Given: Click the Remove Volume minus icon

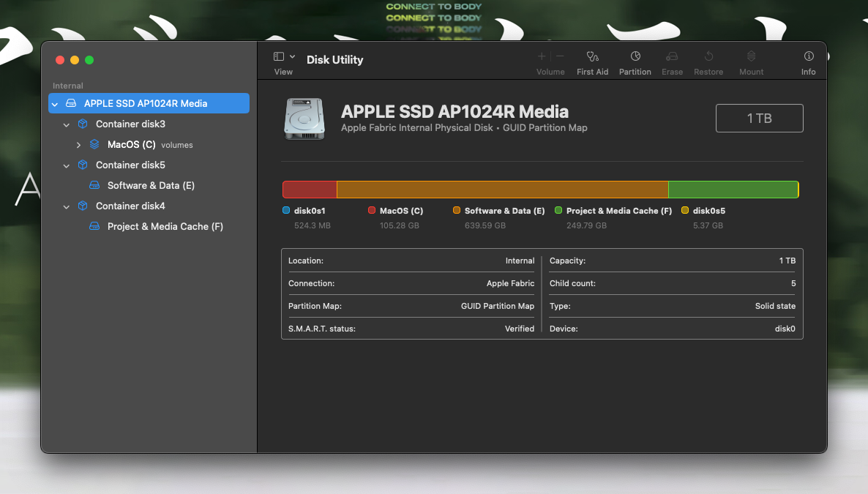Looking at the screenshot, I should coord(558,56).
